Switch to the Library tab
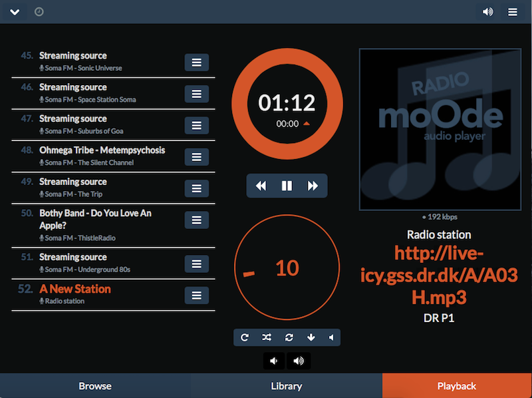The width and height of the screenshot is (532, 398). 287,386
